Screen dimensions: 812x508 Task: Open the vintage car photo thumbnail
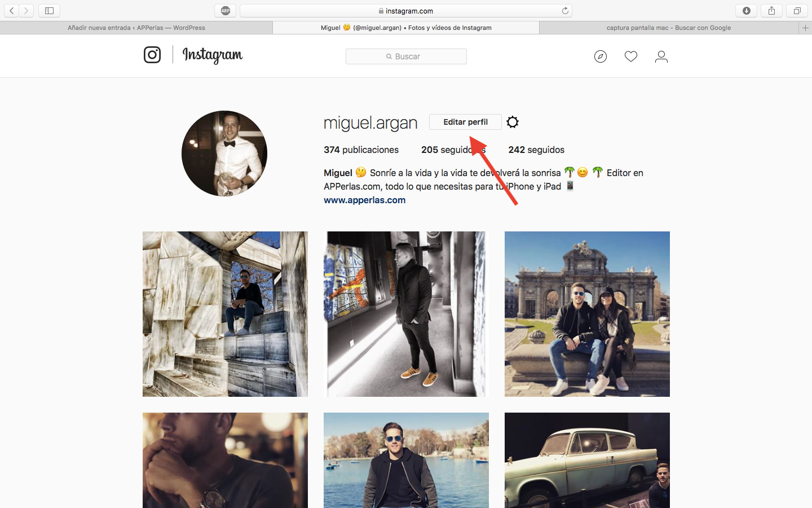click(587, 460)
